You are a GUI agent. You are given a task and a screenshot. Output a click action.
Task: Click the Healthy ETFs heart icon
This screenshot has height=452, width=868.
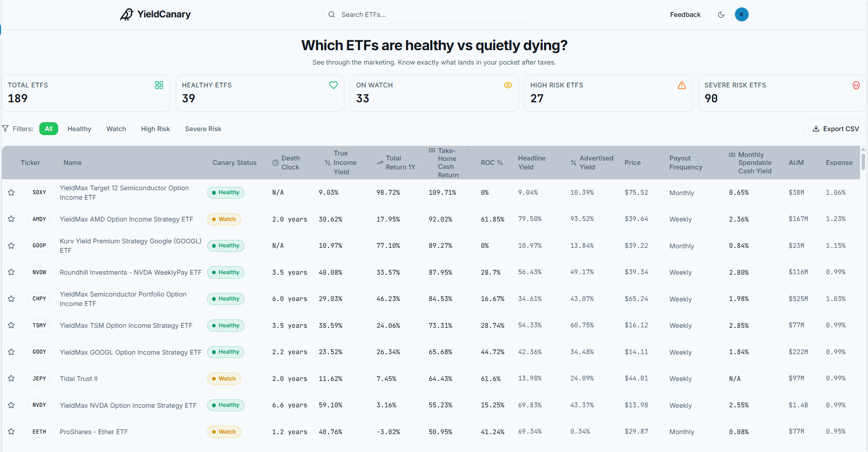click(333, 85)
